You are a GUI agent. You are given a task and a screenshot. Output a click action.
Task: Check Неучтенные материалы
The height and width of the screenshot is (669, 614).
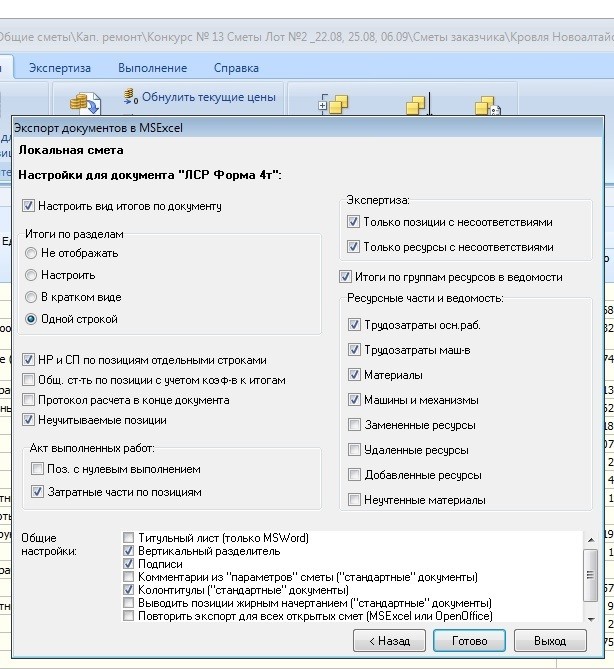pyautogui.click(x=354, y=500)
